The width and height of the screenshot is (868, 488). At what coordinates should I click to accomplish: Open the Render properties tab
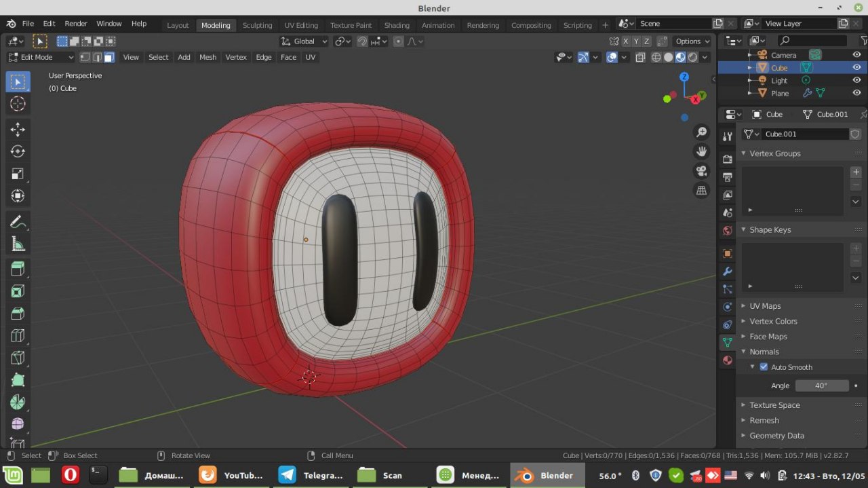tap(727, 159)
